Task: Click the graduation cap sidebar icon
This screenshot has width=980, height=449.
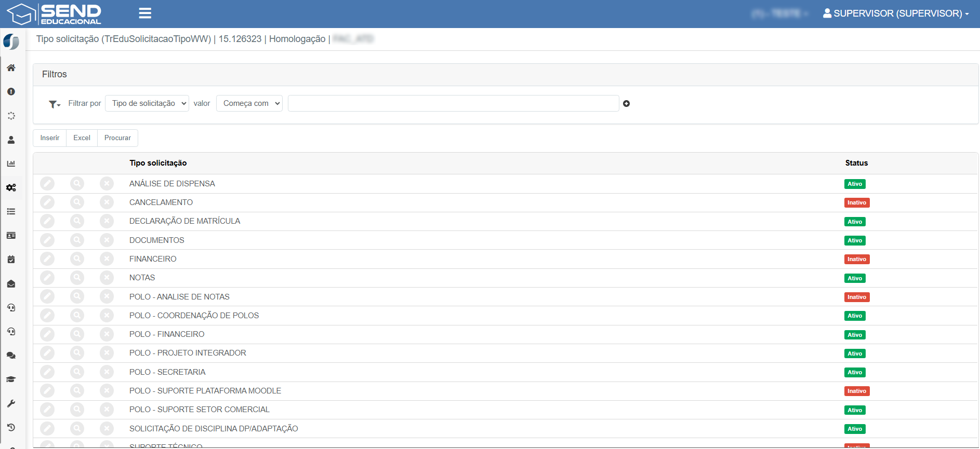Action: click(x=11, y=379)
